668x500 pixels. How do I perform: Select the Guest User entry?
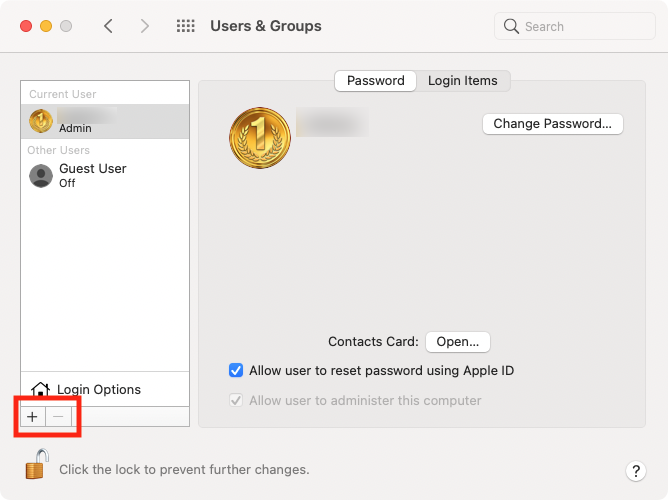point(105,175)
